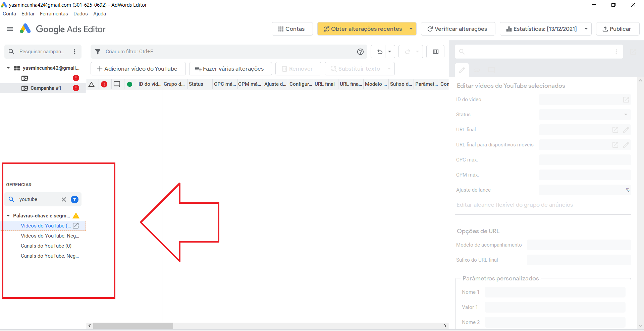
Task: Open external link icon for Vídeos do YouTube
Action: (x=76, y=226)
